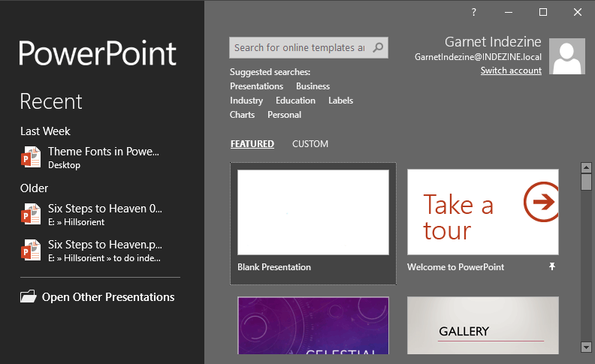
Task: Select the Business suggested search
Action: point(313,86)
